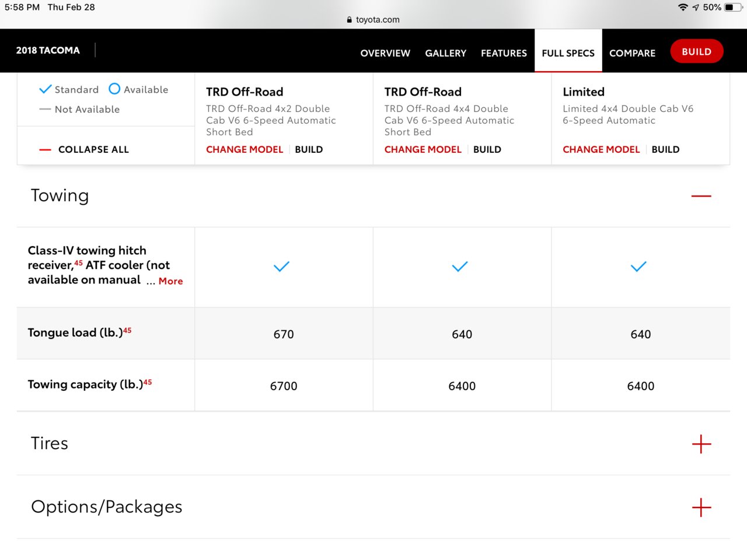The height and width of the screenshot is (560, 747).
Task: Change model for TRD Off-Road 4x4
Action: (x=423, y=149)
